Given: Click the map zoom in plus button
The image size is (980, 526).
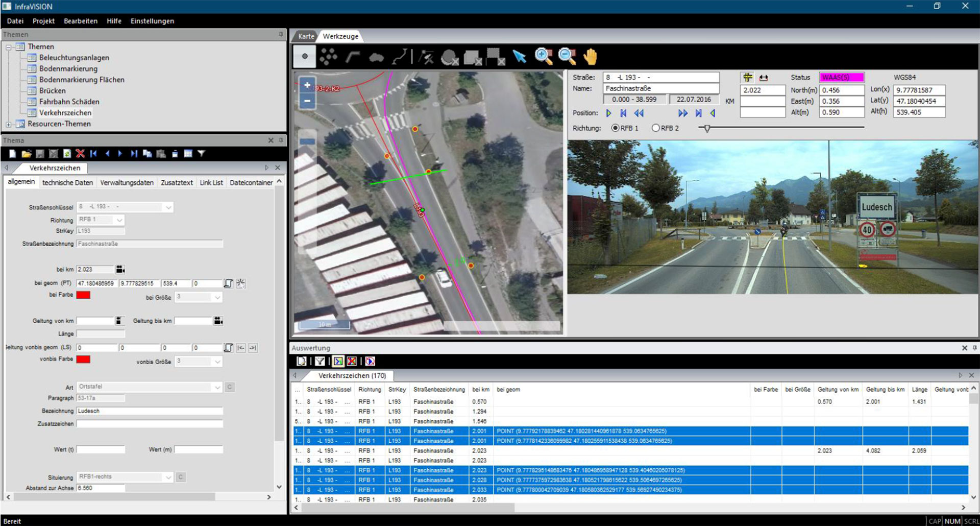Looking at the screenshot, I should point(307,85).
